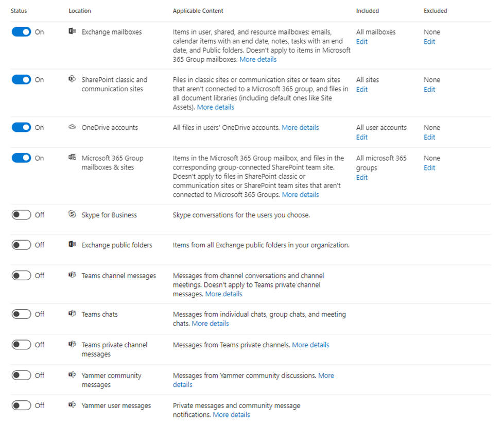This screenshot has width=504, height=423.
Task: Edit included mailboxes for Exchange mailboxes
Action: pos(362,42)
